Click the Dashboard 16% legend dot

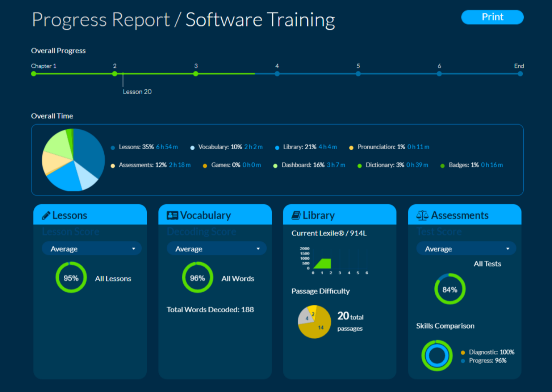[x=275, y=166]
